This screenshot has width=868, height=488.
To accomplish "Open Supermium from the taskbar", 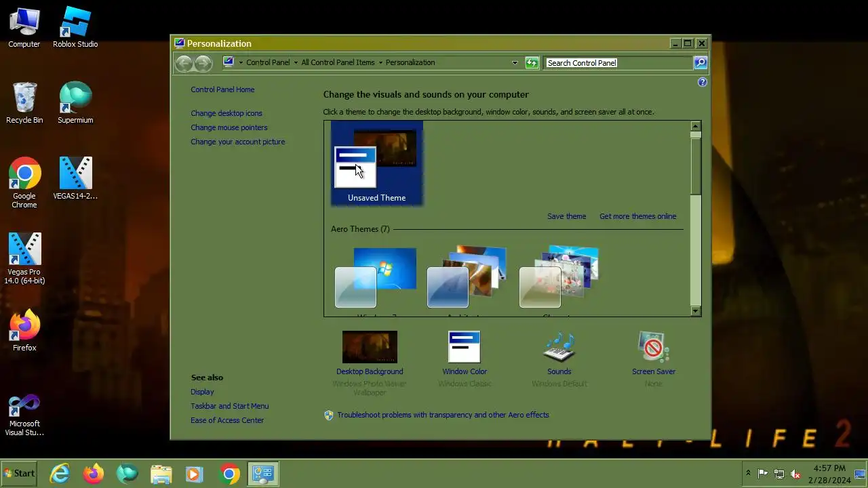I will click(127, 474).
